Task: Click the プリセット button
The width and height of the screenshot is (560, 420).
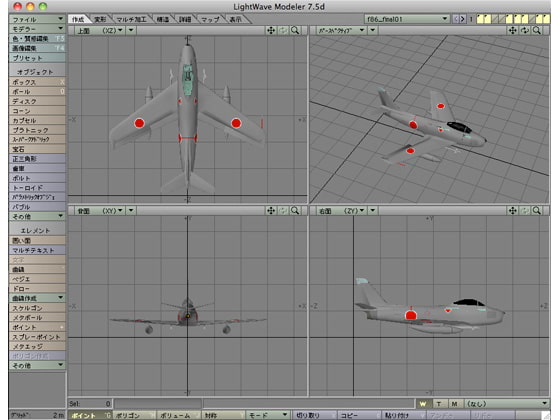Action: 37,58
